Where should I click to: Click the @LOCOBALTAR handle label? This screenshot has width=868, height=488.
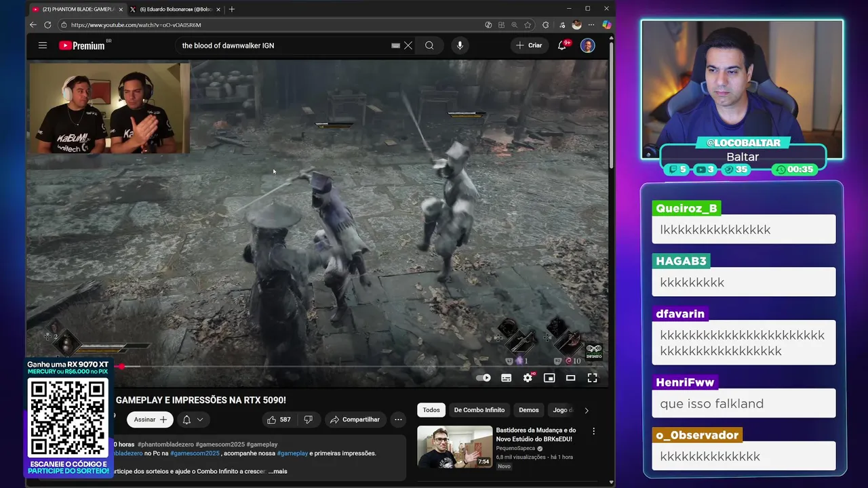(x=743, y=143)
